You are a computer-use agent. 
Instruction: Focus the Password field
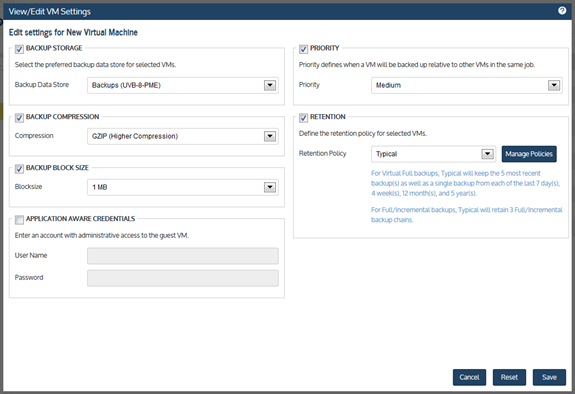(x=183, y=278)
